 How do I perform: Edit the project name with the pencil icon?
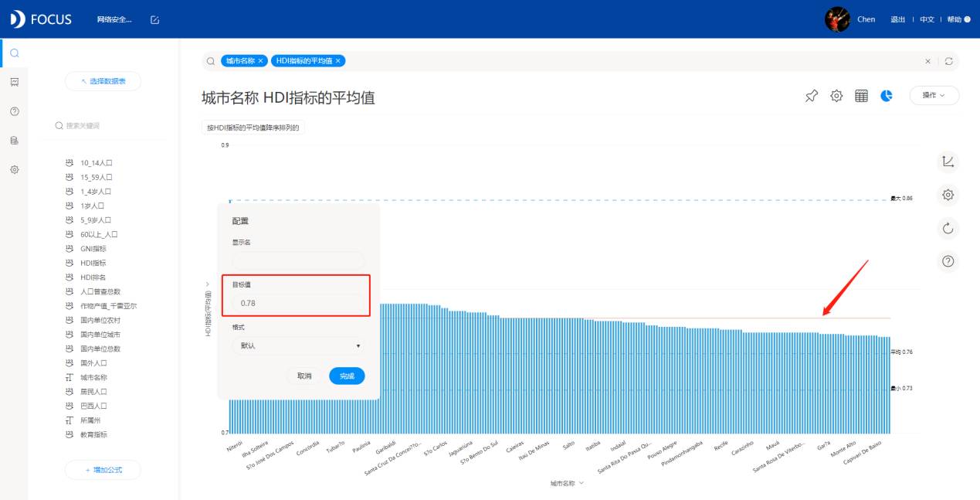pos(154,19)
